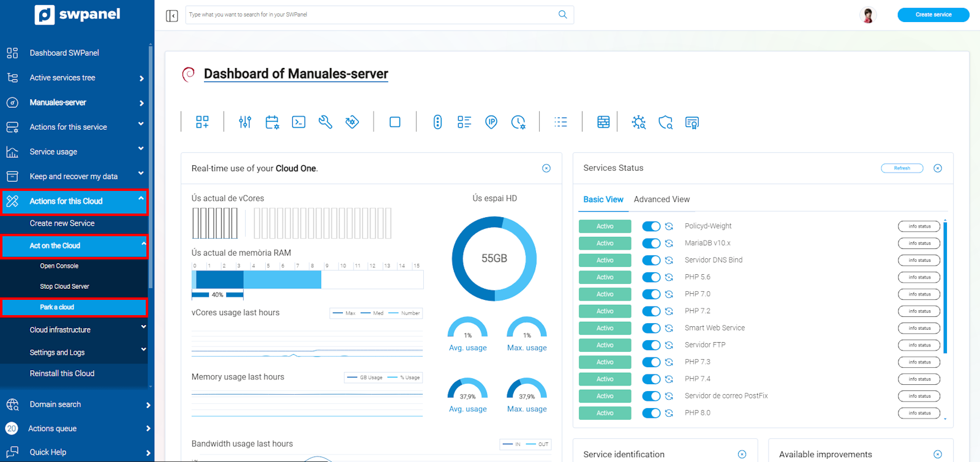Click the SWPanel search input field
This screenshot has width=980, height=462.
[x=371, y=15]
